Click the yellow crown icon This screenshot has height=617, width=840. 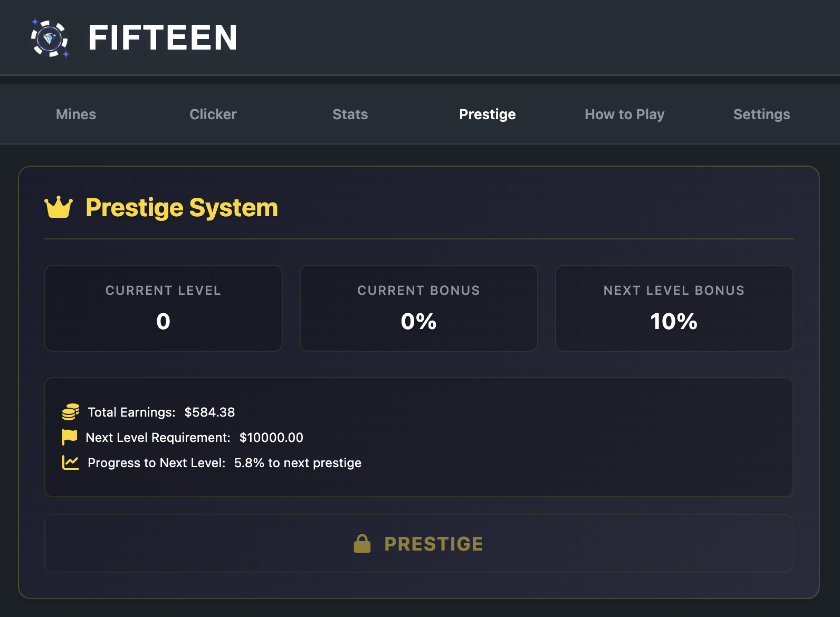59,207
